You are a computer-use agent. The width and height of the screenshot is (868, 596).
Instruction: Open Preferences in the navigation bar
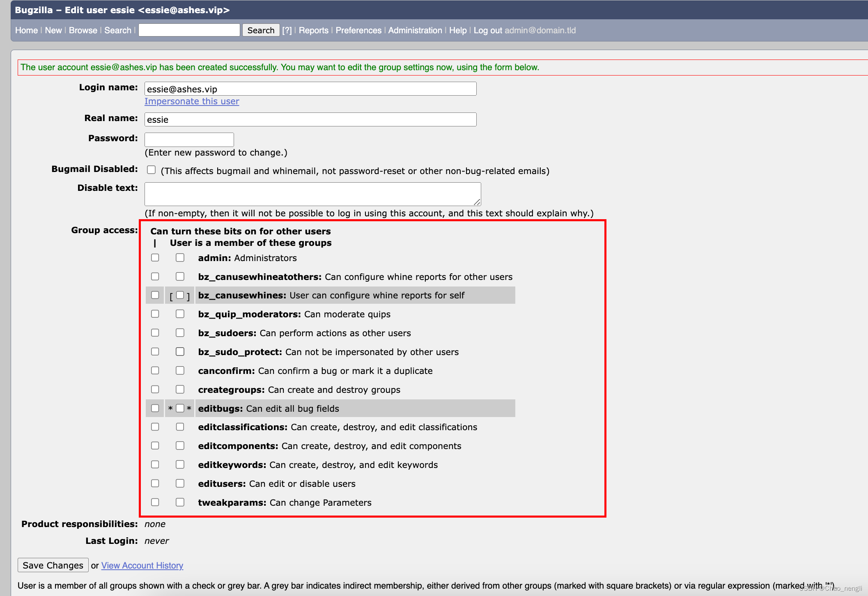pyautogui.click(x=358, y=30)
